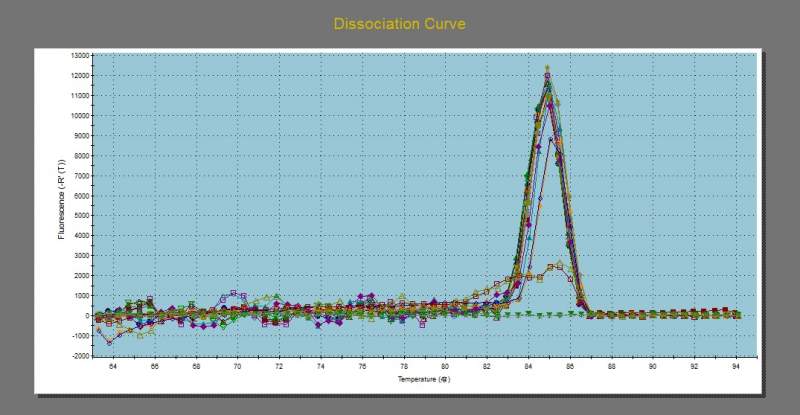Click the 10000 y-axis tick label
800x415 pixels.
click(x=81, y=115)
